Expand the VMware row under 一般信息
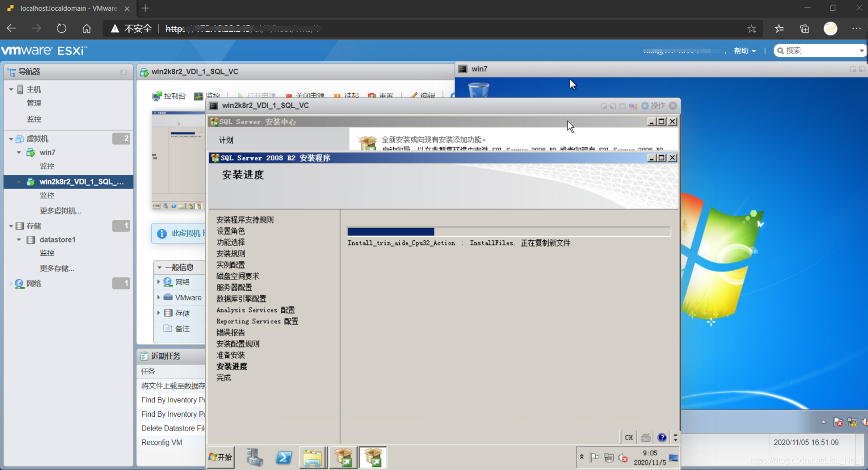The image size is (868, 470). 158,297
